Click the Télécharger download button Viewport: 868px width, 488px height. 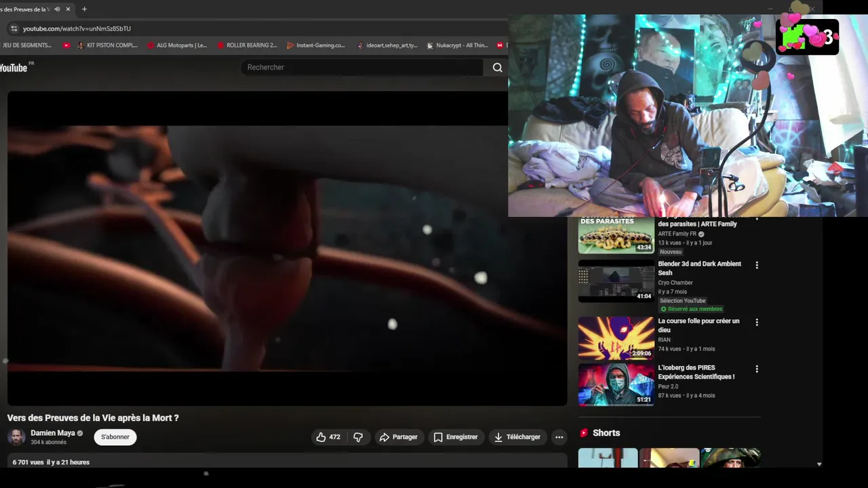[x=517, y=437]
